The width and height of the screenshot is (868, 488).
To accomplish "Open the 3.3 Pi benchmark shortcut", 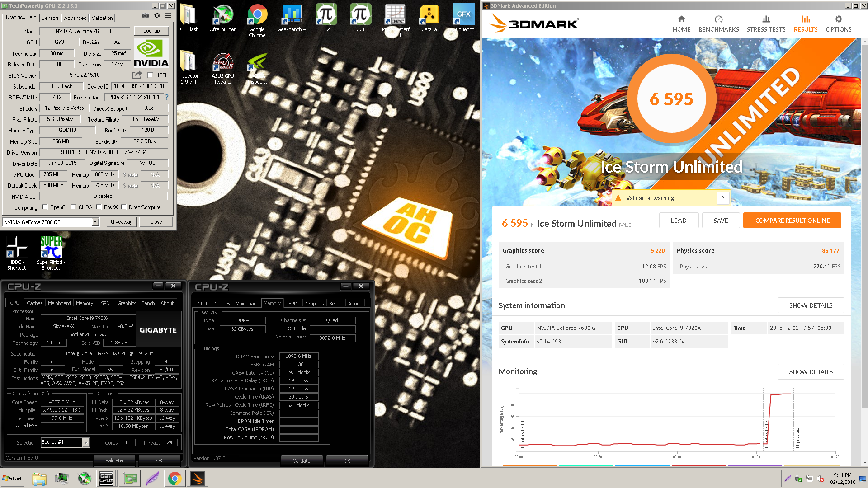I will pos(360,18).
